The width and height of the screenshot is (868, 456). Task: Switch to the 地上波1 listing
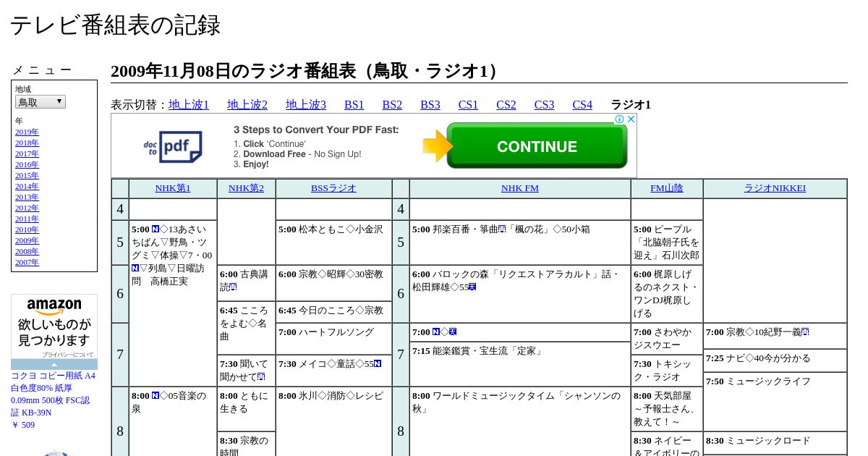point(189,105)
